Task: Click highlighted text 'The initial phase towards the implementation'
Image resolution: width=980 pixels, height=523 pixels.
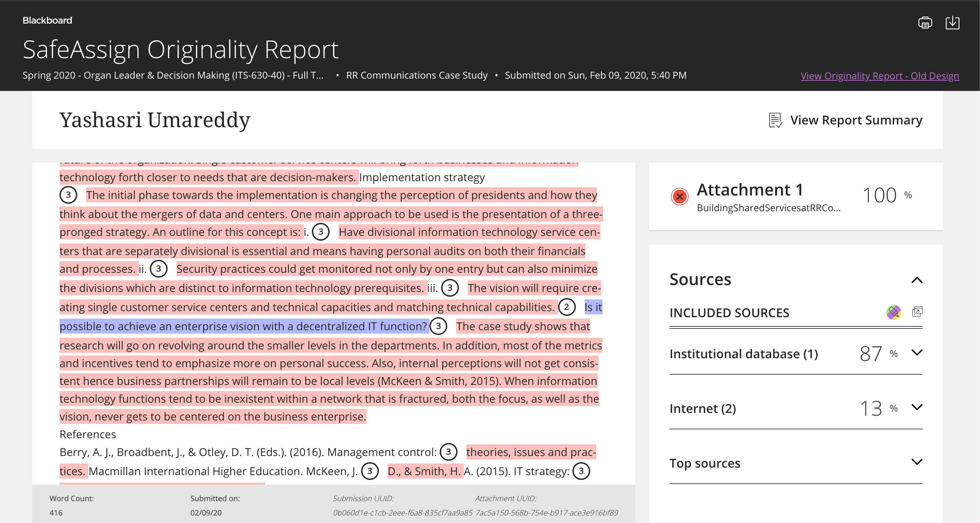Action: [341, 195]
